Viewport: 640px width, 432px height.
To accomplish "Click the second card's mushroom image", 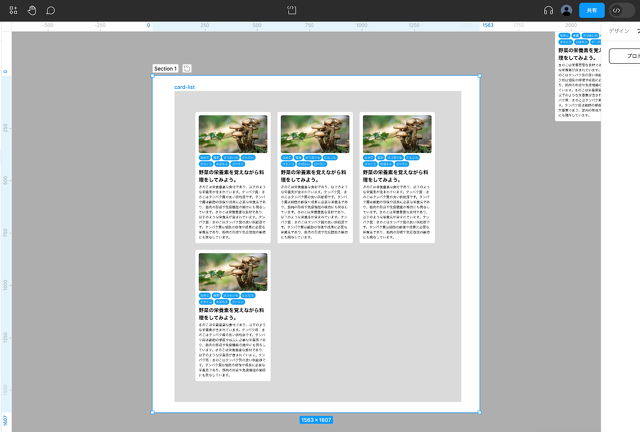I will point(315,133).
